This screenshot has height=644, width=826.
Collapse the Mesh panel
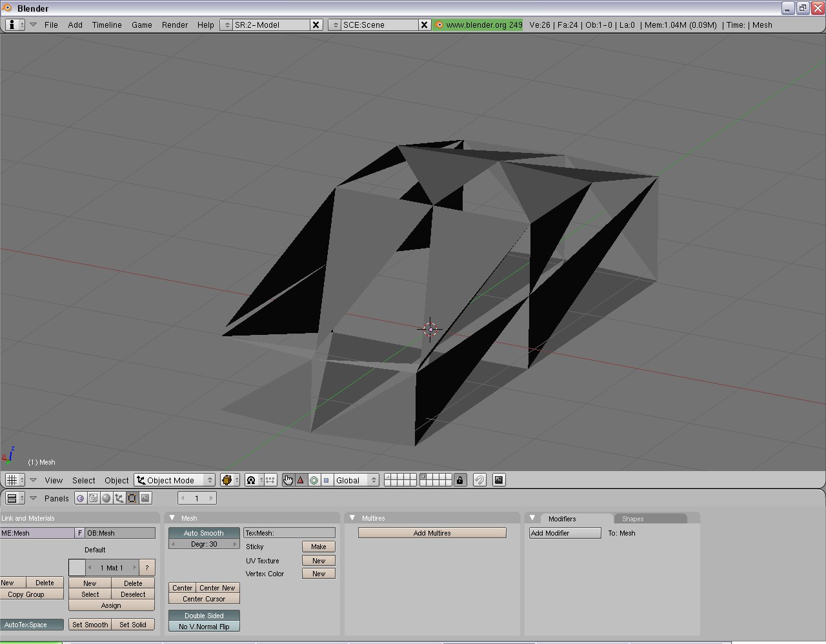click(172, 518)
